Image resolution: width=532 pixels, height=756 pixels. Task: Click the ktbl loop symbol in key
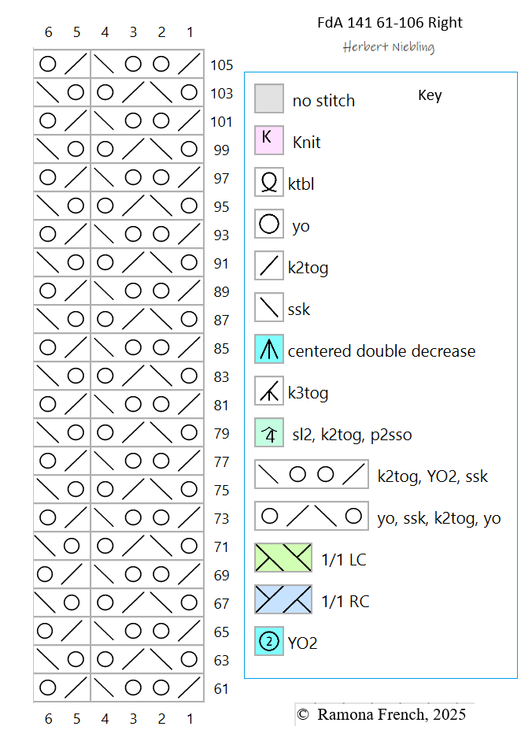pyautogui.click(x=268, y=183)
